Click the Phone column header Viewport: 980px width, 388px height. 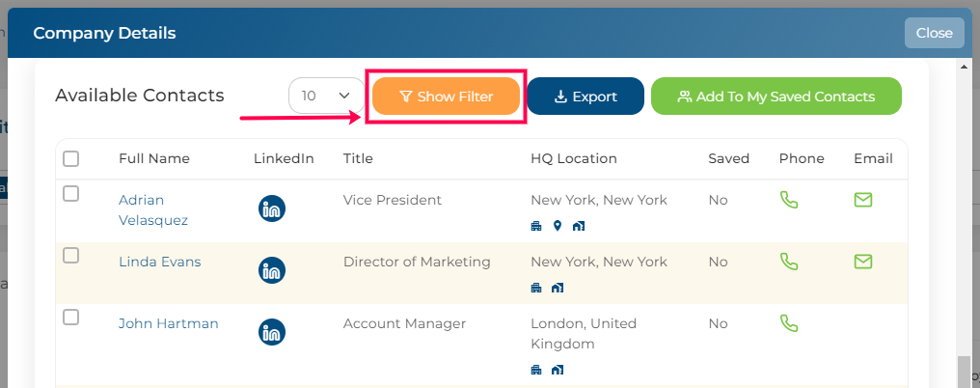pos(802,159)
